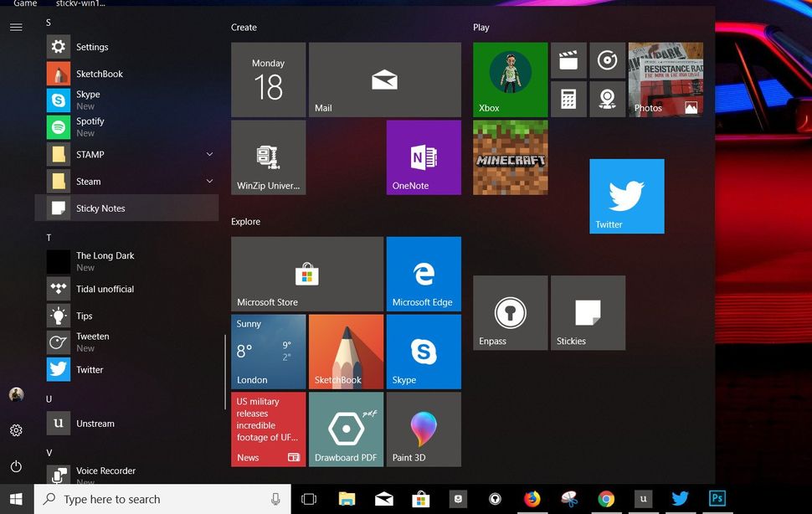The width and height of the screenshot is (812, 514).
Task: Click the user account avatar in sidebar
Action: coord(16,395)
